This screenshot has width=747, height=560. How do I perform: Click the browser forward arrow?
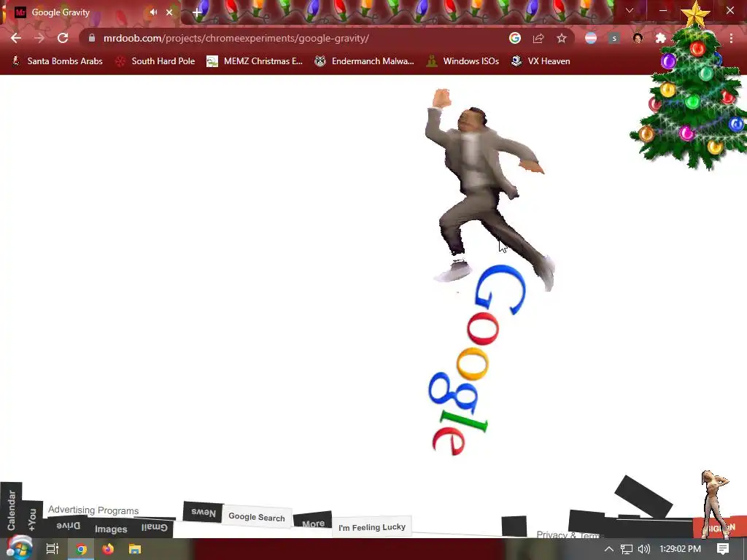coord(39,38)
